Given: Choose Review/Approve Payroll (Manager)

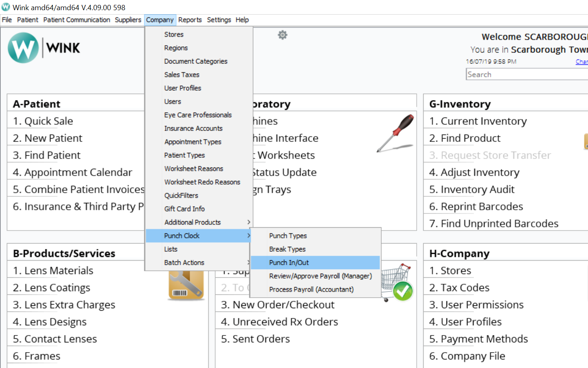Looking at the screenshot, I should (x=320, y=276).
